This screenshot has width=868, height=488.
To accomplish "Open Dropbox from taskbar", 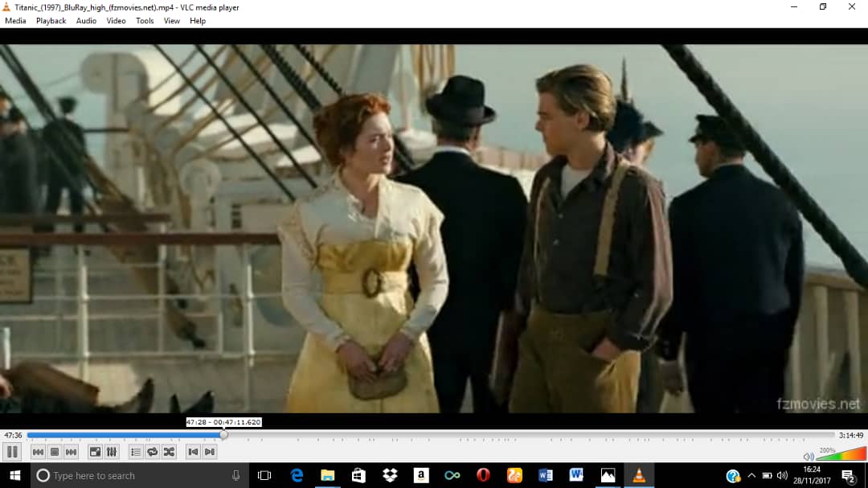I will tap(390, 475).
